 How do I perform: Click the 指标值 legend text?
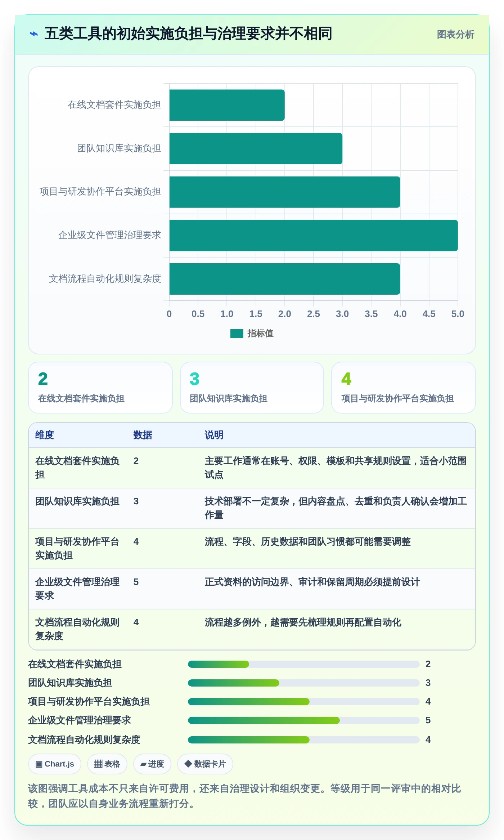coord(260,334)
